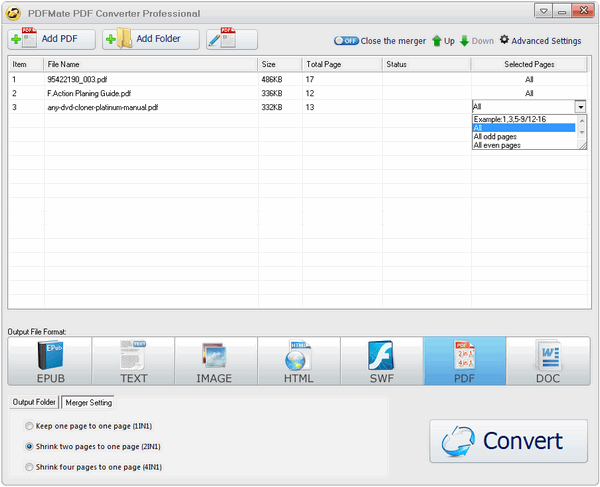The width and height of the screenshot is (600, 487).
Task: Sort by the File Name column header
Action: 151,64
